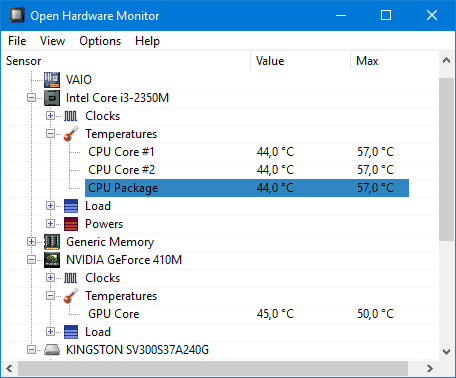
Task: Expand the CPU Clocks node
Action: pyautogui.click(x=50, y=116)
